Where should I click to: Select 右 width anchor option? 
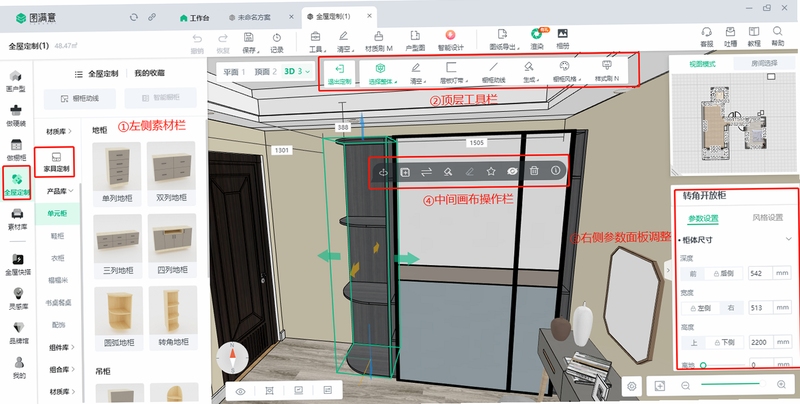click(731, 308)
